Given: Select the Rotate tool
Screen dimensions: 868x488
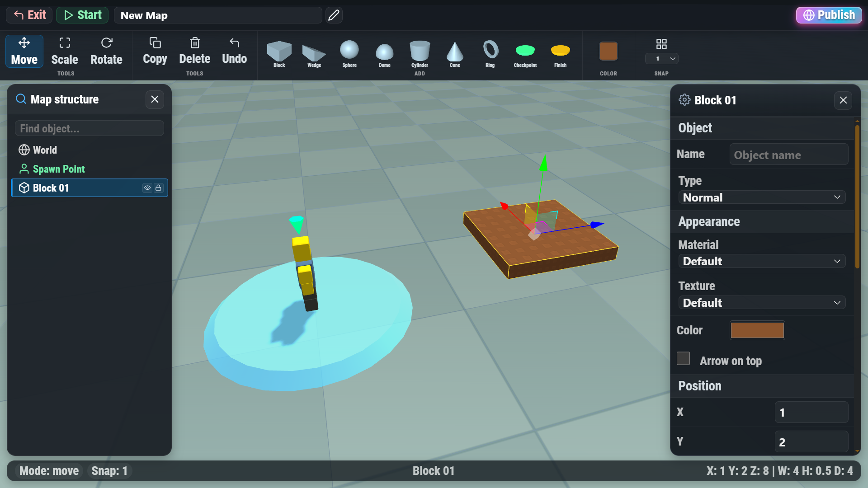Looking at the screenshot, I should [x=106, y=51].
